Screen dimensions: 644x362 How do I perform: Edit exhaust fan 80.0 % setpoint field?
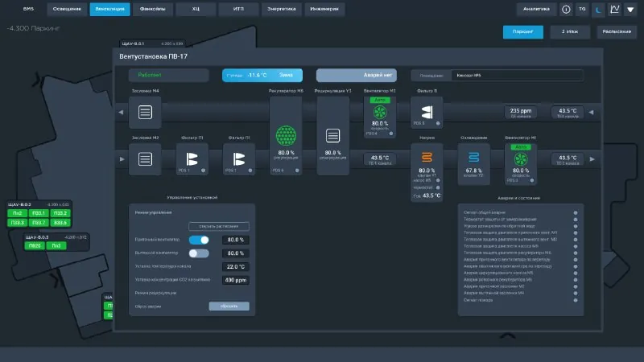[x=235, y=253]
